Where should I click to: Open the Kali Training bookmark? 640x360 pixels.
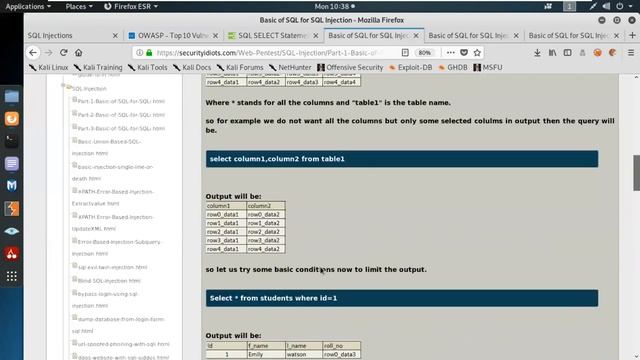[98, 67]
